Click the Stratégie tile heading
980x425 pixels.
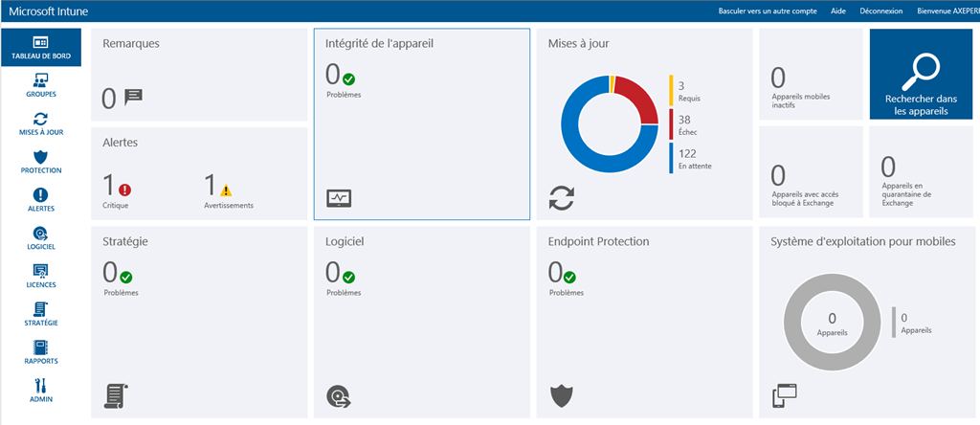125,241
